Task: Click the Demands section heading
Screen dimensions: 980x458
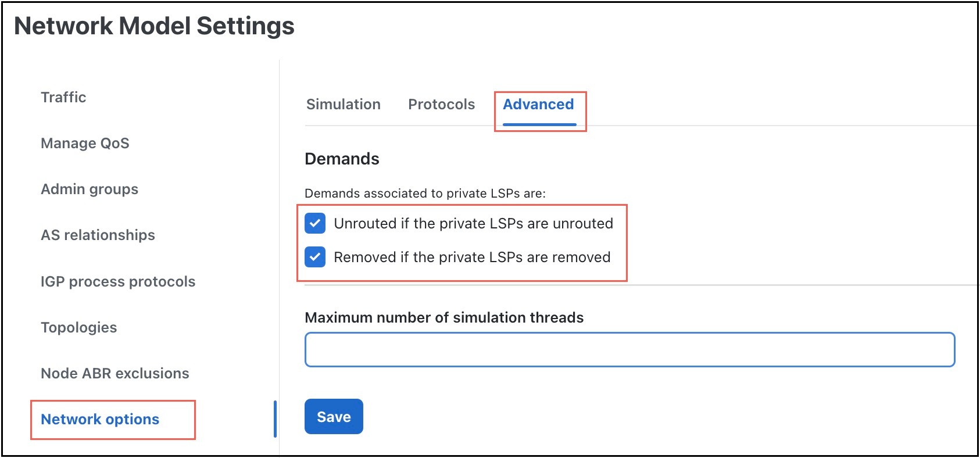Action: (342, 158)
